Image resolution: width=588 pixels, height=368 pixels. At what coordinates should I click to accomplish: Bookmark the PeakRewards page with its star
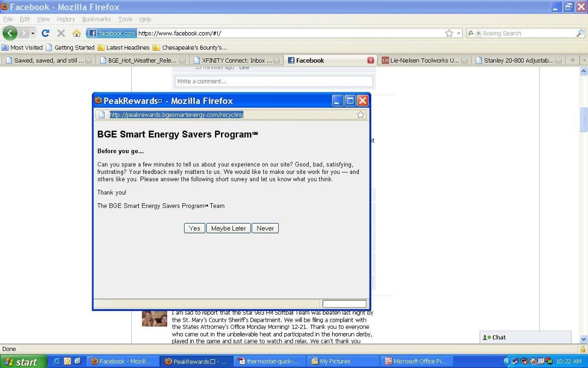(360, 115)
